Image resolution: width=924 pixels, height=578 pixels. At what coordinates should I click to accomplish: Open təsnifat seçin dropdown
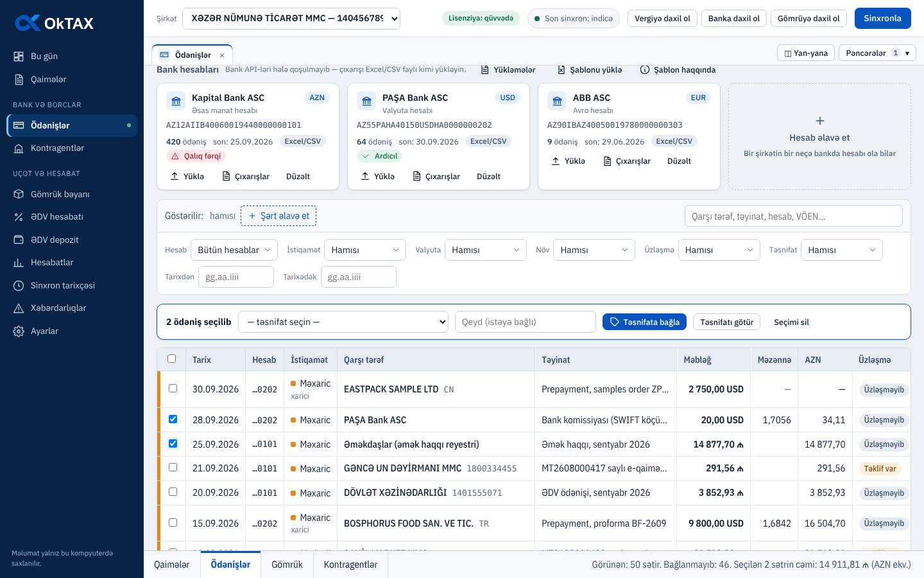[x=343, y=322]
